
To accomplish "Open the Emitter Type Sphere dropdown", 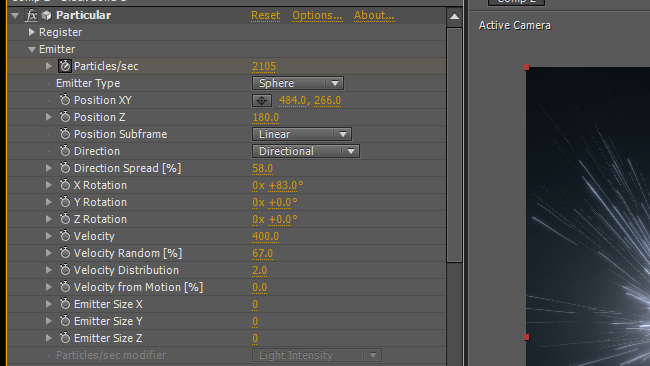I will (x=298, y=83).
